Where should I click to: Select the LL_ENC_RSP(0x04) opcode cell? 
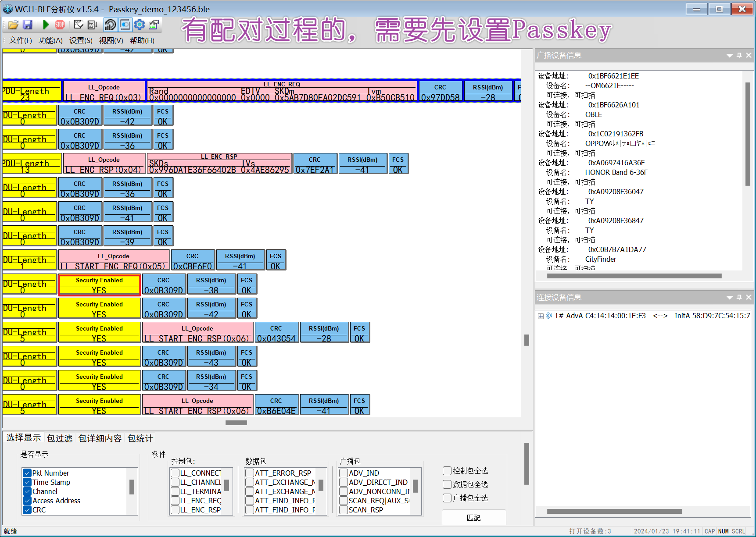coord(104,164)
